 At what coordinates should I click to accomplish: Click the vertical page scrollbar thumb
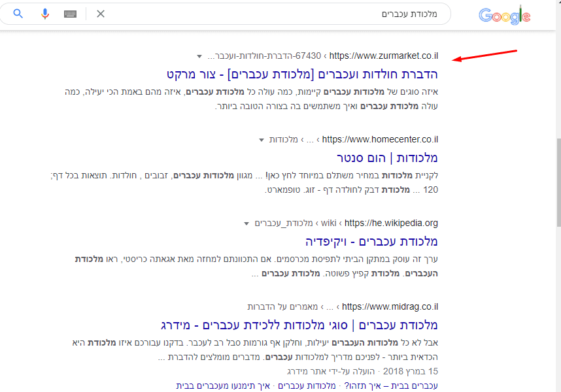[558, 182]
